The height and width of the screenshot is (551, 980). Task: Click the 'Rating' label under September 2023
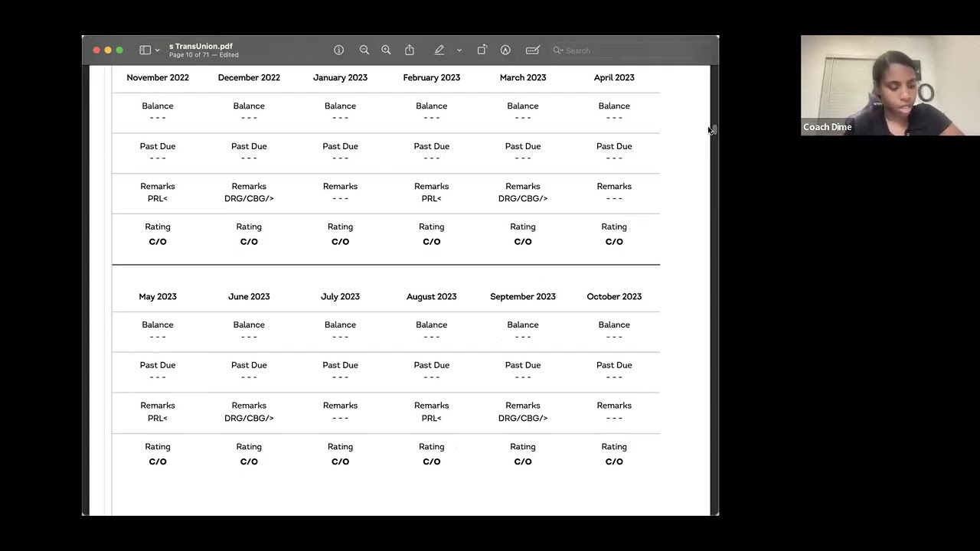coord(523,446)
